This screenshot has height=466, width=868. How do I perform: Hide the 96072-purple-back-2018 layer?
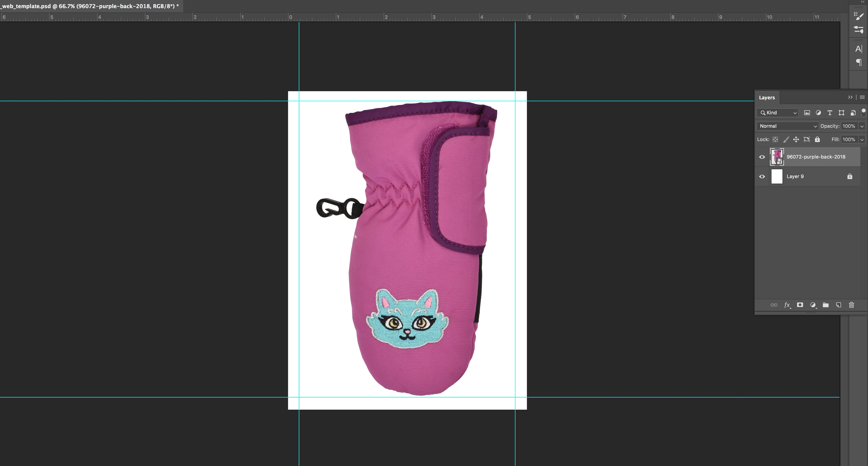[762, 157]
